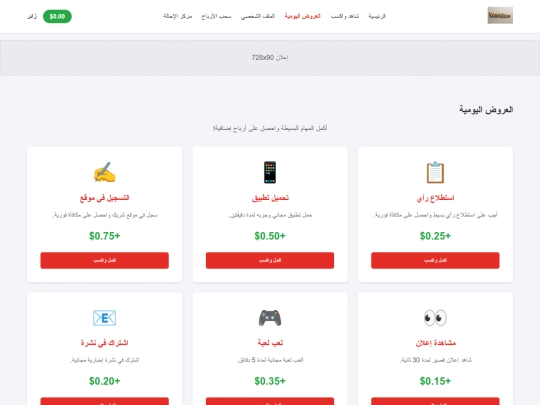Click the site logo image

(500, 15)
